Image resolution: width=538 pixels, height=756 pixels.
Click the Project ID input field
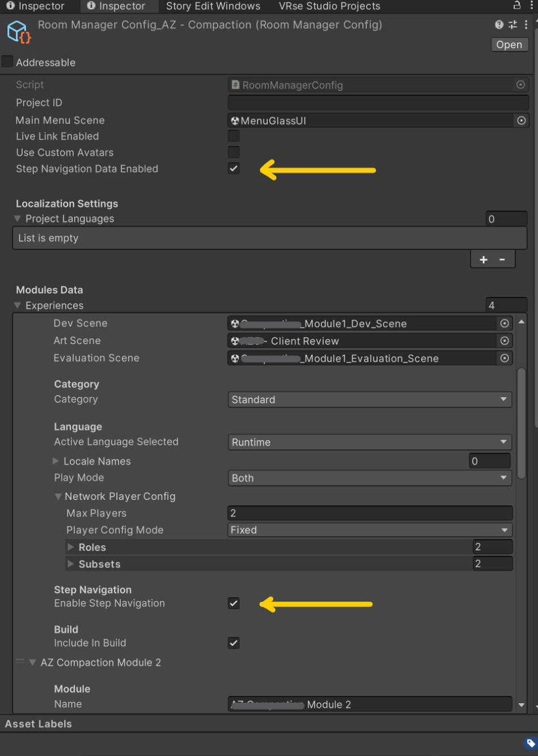(x=377, y=103)
